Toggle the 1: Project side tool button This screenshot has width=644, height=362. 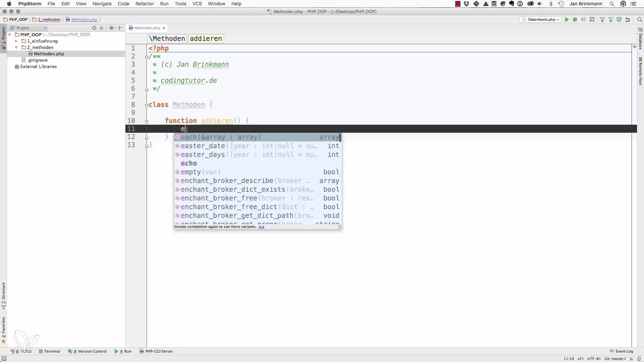click(3, 38)
